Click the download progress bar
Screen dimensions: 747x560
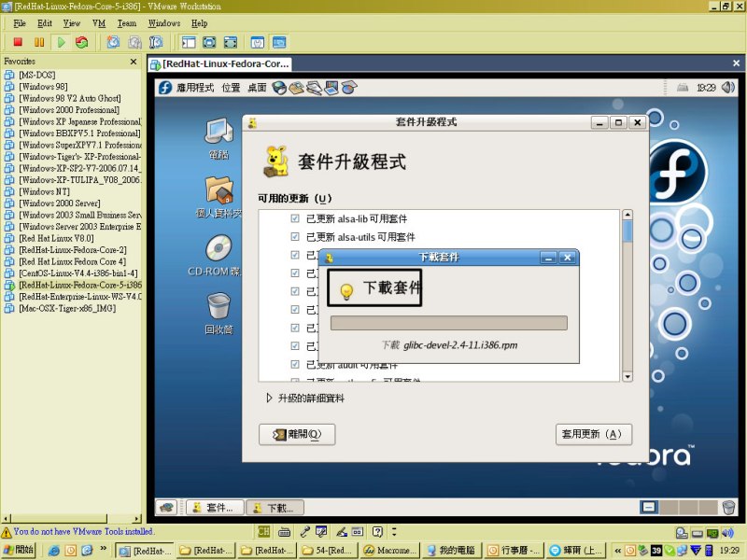[x=449, y=323]
